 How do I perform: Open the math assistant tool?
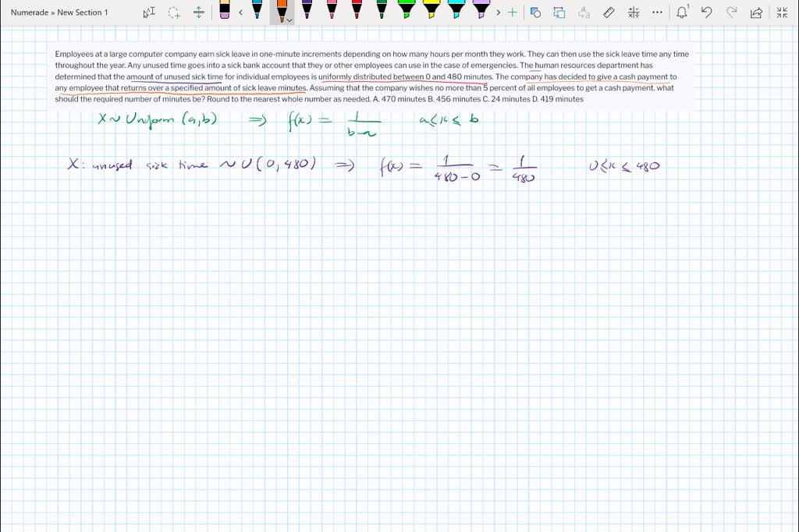[634, 12]
